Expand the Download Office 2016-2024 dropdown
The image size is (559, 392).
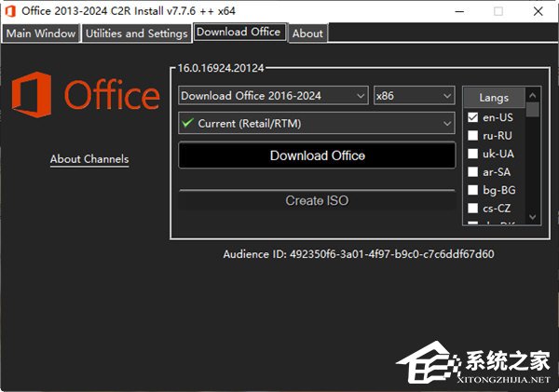(x=273, y=96)
